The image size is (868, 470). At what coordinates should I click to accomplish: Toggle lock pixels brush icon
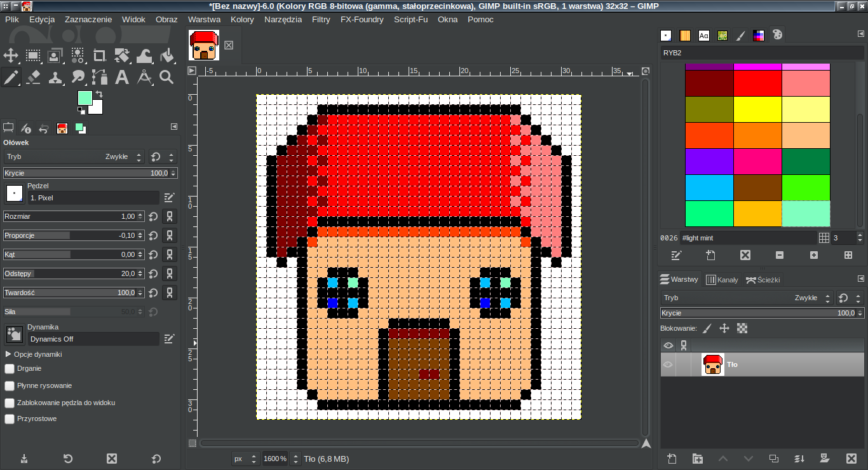[707, 328]
